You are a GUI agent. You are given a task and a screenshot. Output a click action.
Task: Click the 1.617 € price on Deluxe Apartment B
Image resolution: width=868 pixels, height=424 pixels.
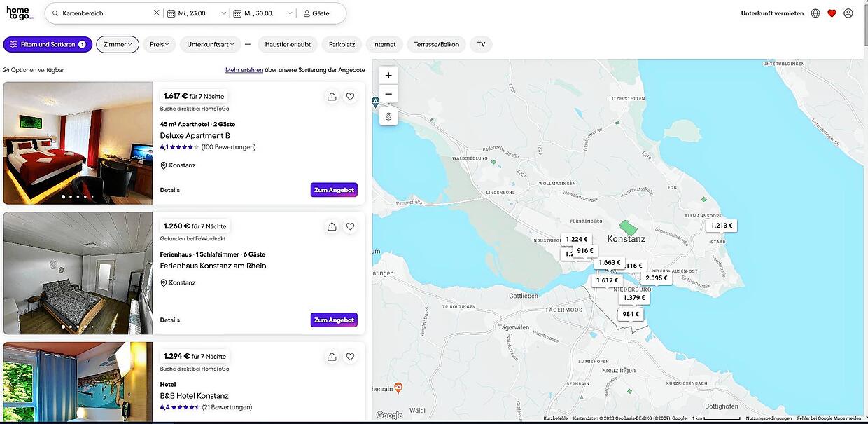(x=176, y=96)
